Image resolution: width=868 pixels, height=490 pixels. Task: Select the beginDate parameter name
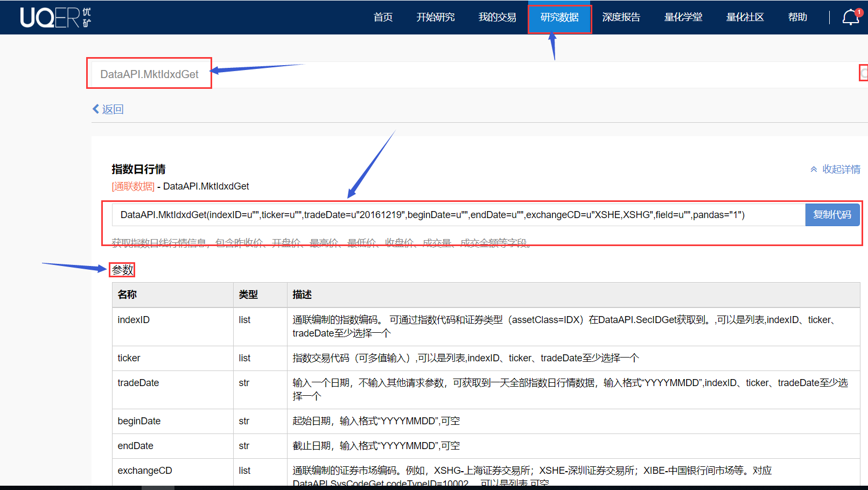click(139, 421)
